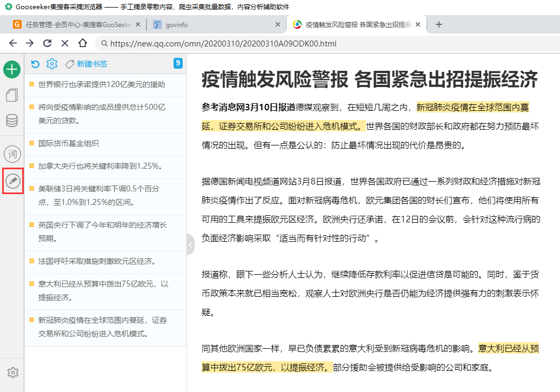
Task: Click paragraph starting 报道称，眼下一些分析人士认为
Action: (370, 294)
